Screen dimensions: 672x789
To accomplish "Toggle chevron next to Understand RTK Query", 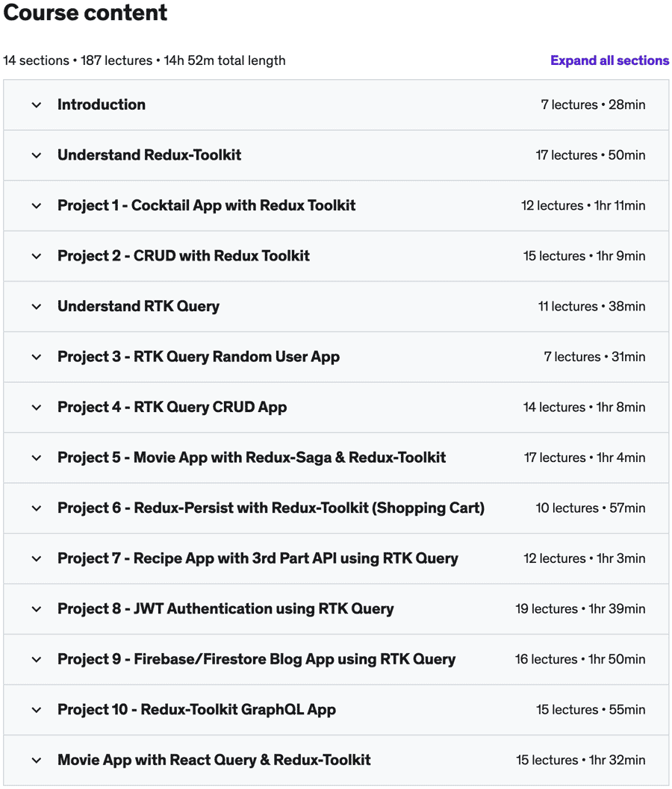I will tap(37, 307).
